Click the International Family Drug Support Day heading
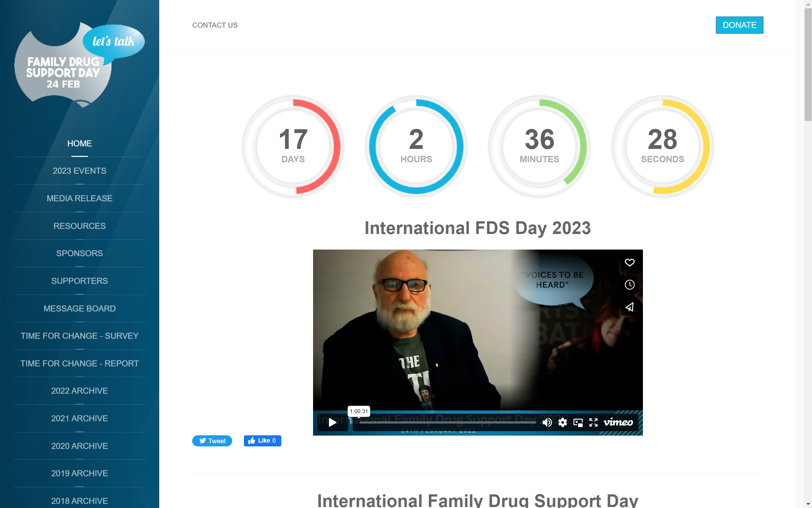 (x=478, y=501)
